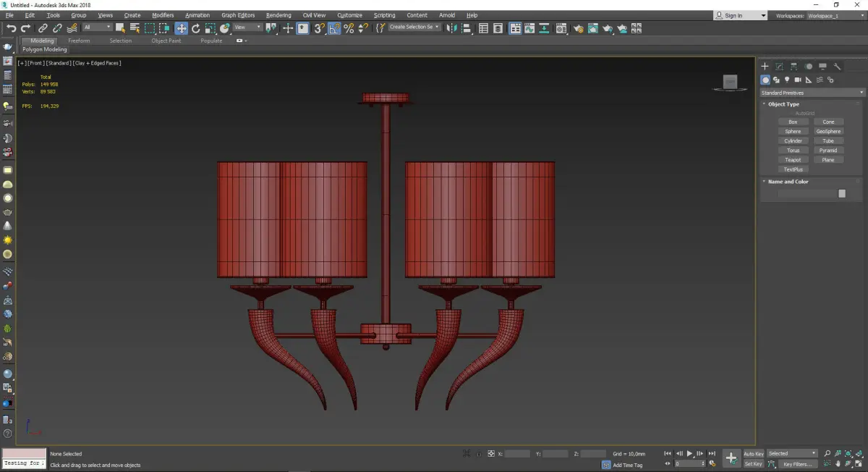Open the selection filter 'All' dropdown
This screenshot has height=472, width=868.
pos(97,28)
